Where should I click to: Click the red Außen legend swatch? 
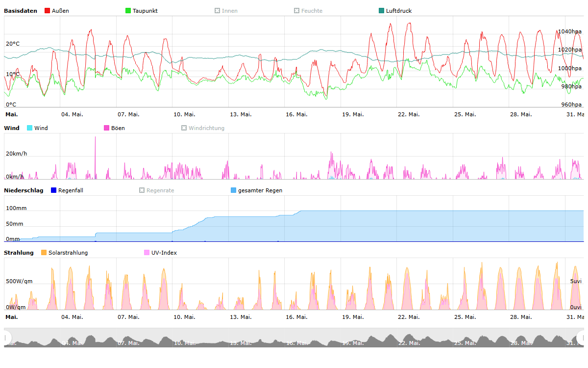[x=48, y=11]
